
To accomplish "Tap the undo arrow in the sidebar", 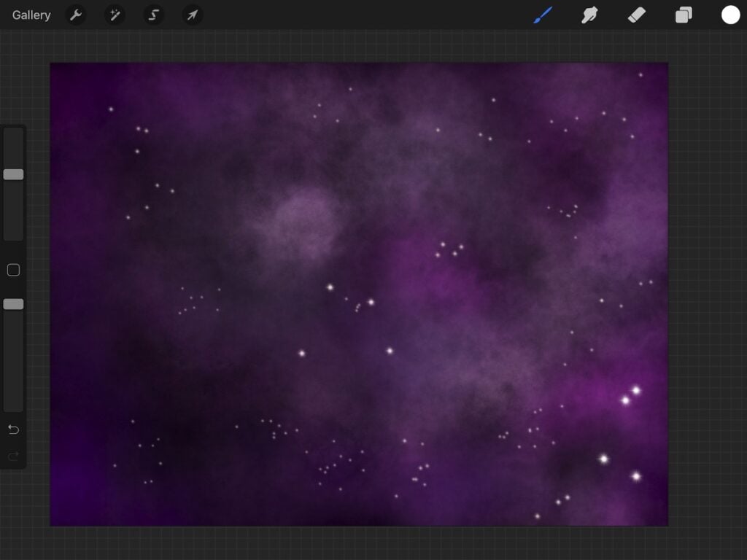I will pyautogui.click(x=12, y=429).
